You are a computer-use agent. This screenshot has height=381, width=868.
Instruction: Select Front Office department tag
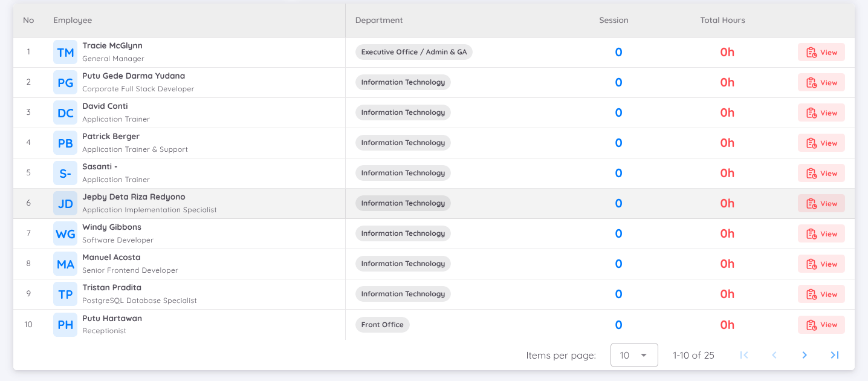382,325
